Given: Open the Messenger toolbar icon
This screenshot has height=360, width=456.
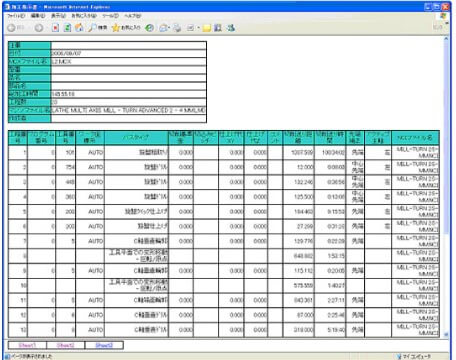Looking at the screenshot, I should [231, 28].
